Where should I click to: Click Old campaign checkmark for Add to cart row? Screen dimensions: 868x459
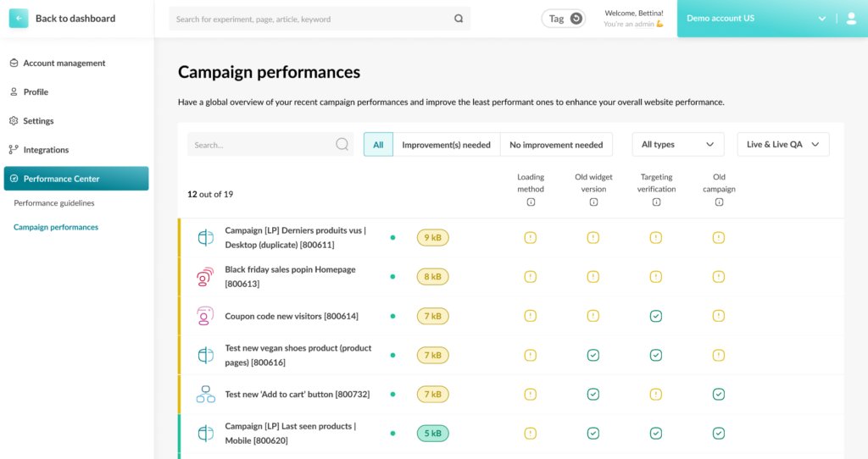click(719, 395)
